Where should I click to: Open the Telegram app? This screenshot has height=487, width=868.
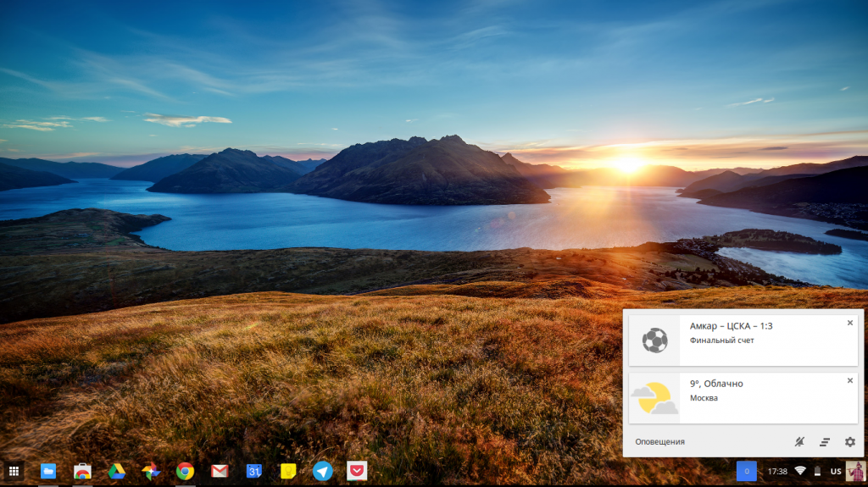coord(322,471)
